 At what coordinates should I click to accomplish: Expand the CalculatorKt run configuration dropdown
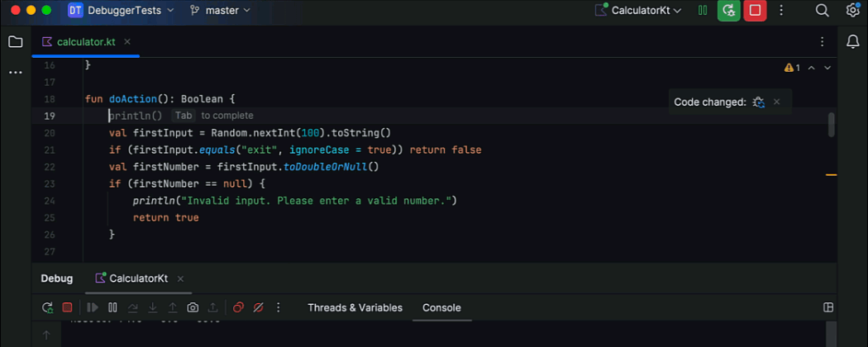639,11
